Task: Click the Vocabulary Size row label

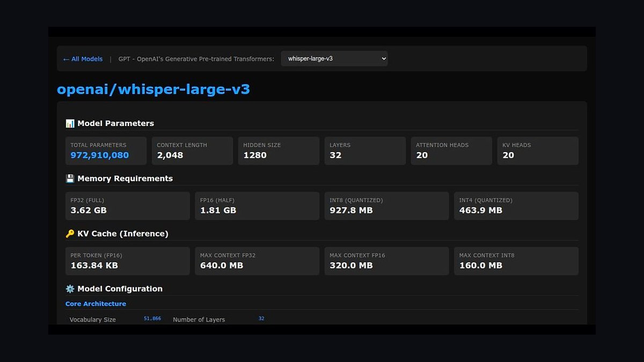Action: pyautogui.click(x=93, y=320)
